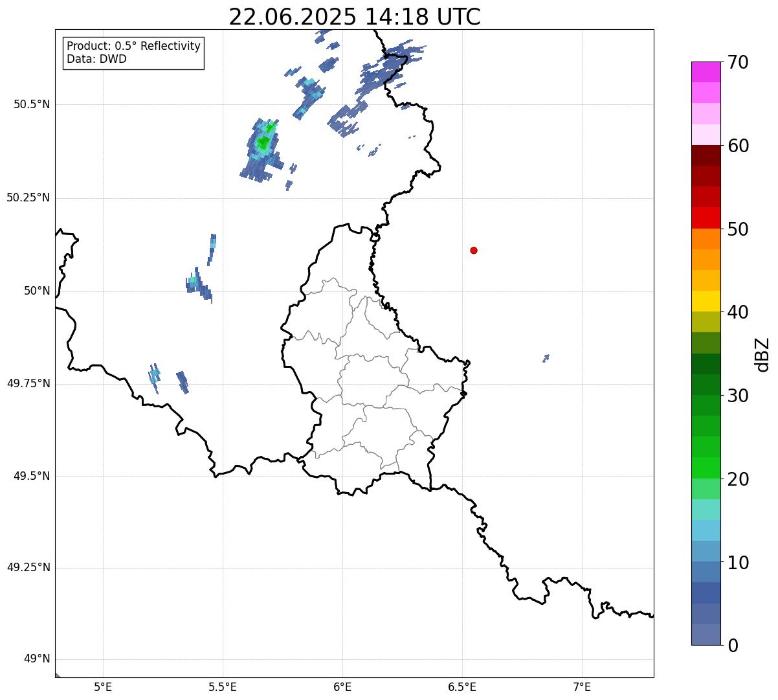
Task: Click the dBZ colorbar axis label
Action: tap(762, 354)
